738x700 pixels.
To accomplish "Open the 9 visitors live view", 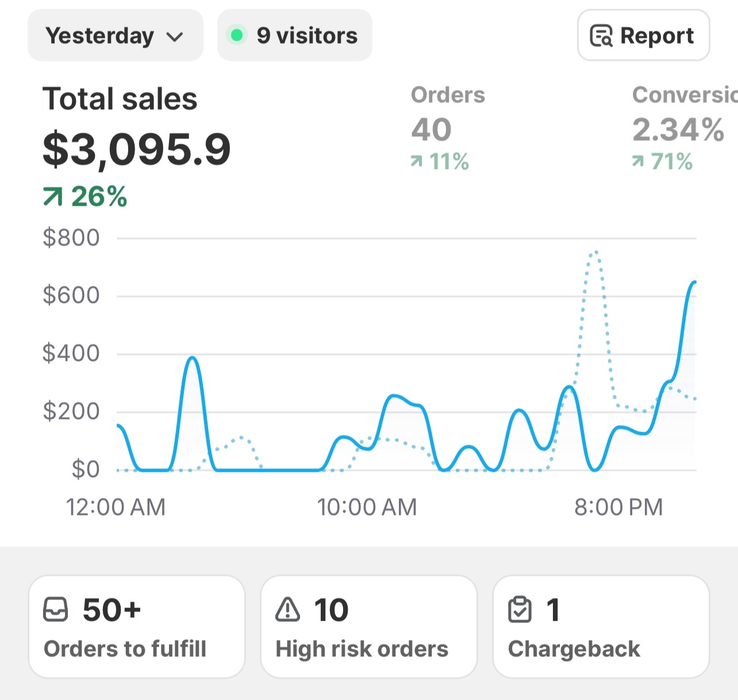I will point(294,36).
